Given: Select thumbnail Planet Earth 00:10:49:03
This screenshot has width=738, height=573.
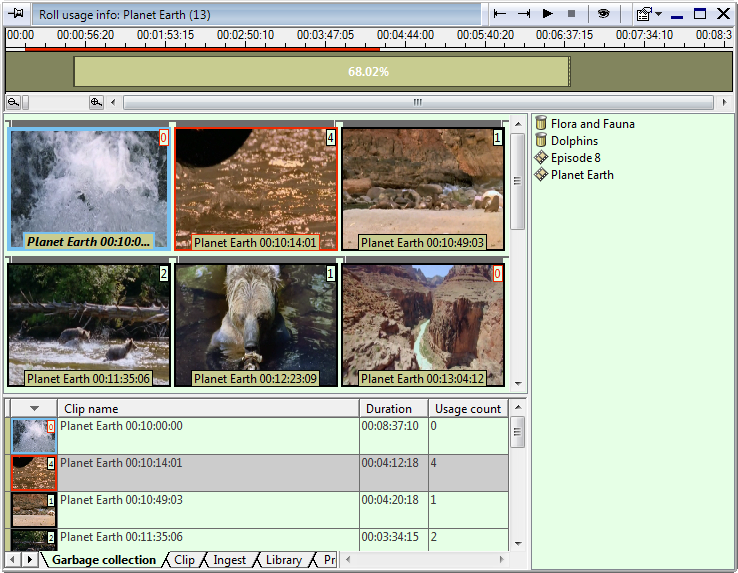Looking at the screenshot, I should coord(423,189).
